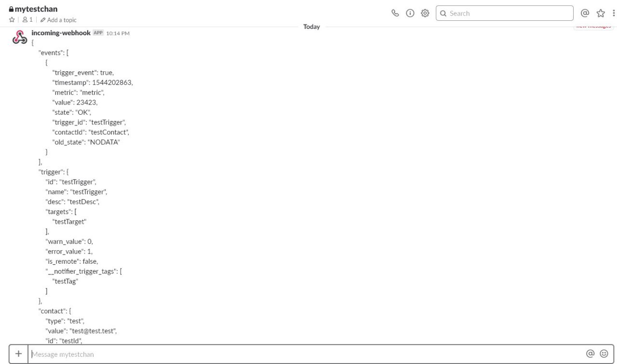Click the "testTarget" line
The height and width of the screenshot is (364, 617).
(69, 222)
